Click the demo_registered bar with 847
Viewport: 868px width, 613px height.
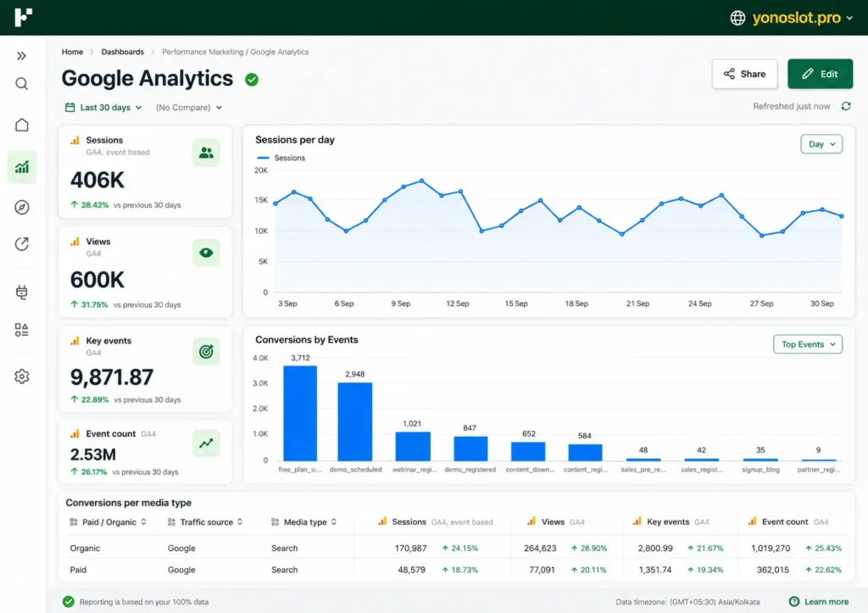pyautogui.click(x=470, y=449)
